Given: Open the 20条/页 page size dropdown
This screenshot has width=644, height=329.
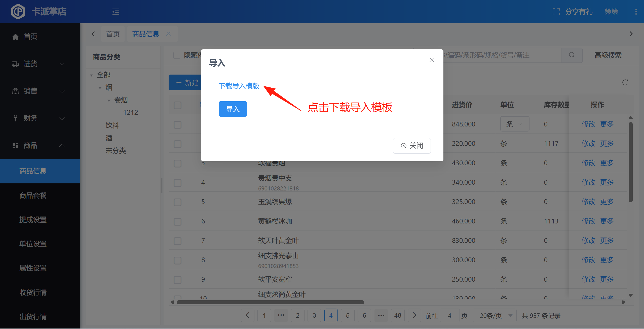Looking at the screenshot, I should (x=495, y=315).
